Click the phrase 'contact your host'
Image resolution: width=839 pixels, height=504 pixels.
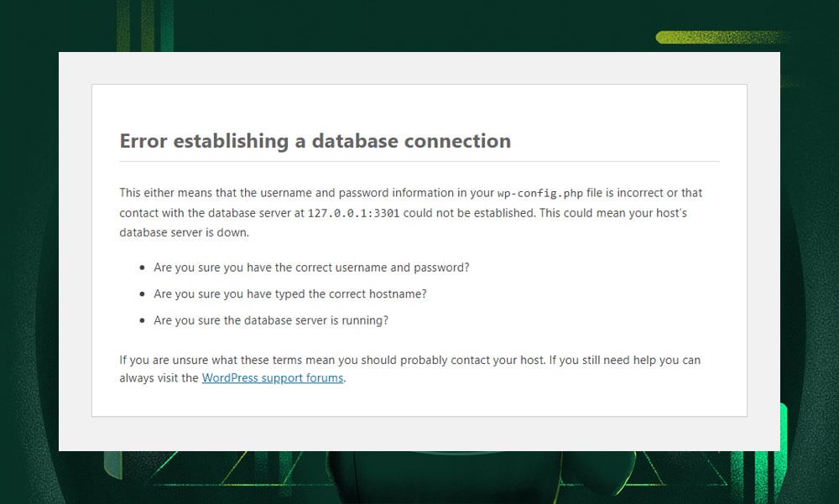(496, 360)
